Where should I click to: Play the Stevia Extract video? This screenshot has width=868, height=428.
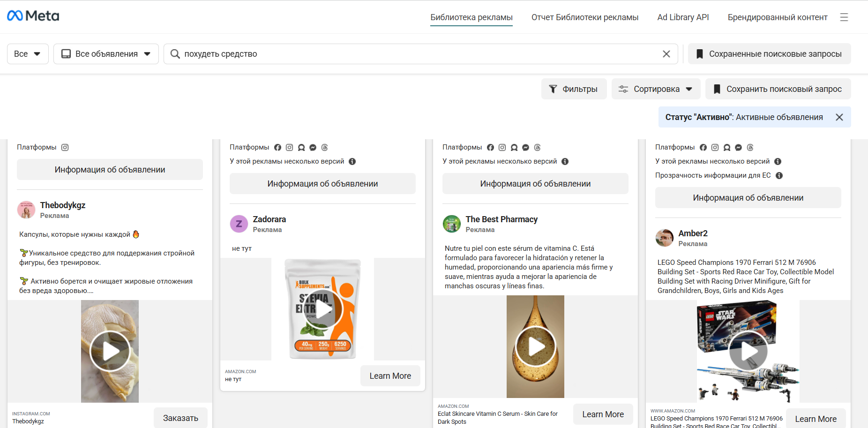pyautogui.click(x=322, y=309)
